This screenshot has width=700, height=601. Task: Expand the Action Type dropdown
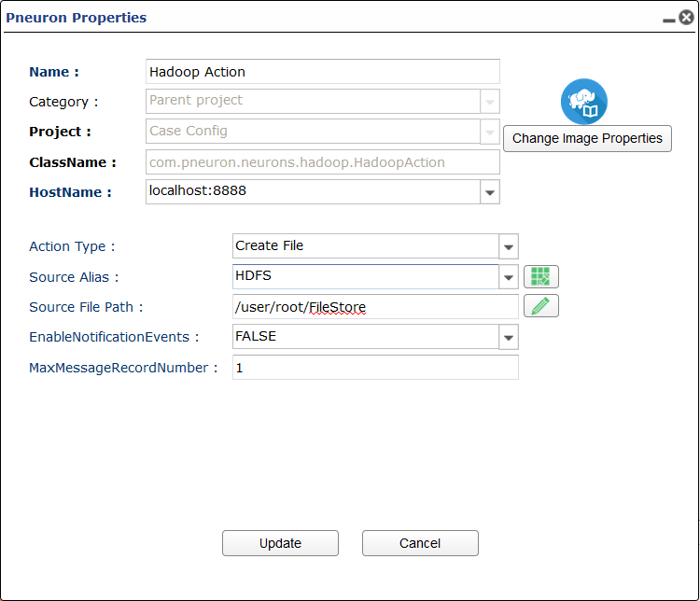[x=508, y=246]
